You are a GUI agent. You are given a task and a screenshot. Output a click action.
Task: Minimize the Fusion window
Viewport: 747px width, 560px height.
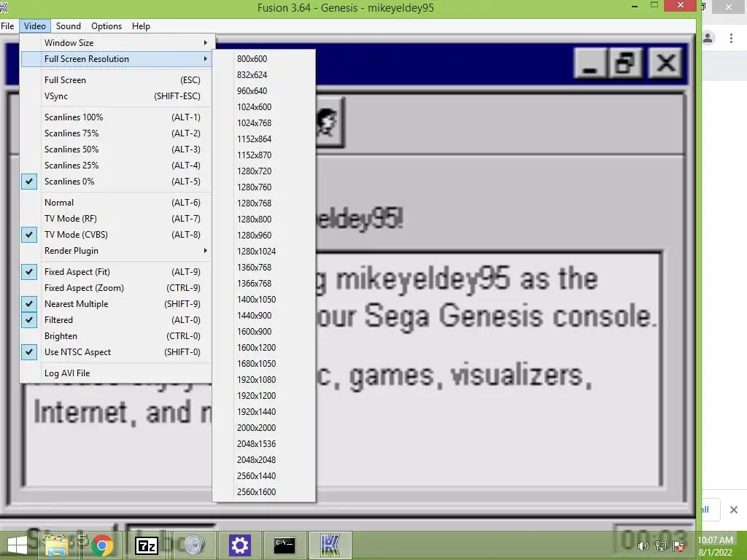tap(635, 6)
